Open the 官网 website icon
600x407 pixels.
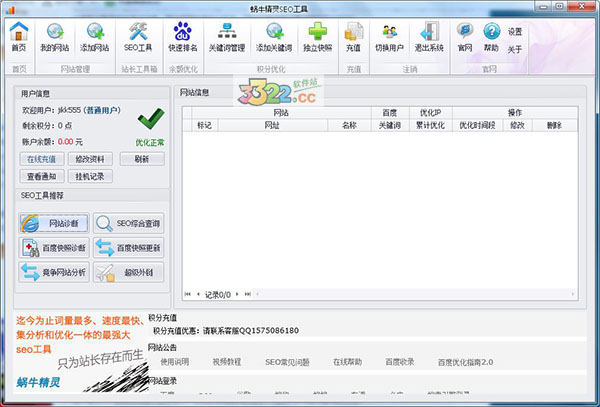pos(465,37)
